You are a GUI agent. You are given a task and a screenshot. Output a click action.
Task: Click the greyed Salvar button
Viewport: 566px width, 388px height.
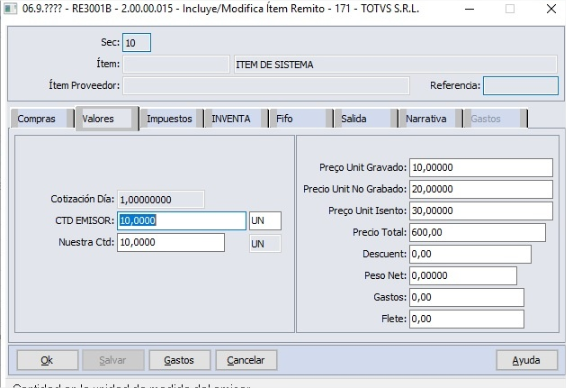[x=113, y=360]
